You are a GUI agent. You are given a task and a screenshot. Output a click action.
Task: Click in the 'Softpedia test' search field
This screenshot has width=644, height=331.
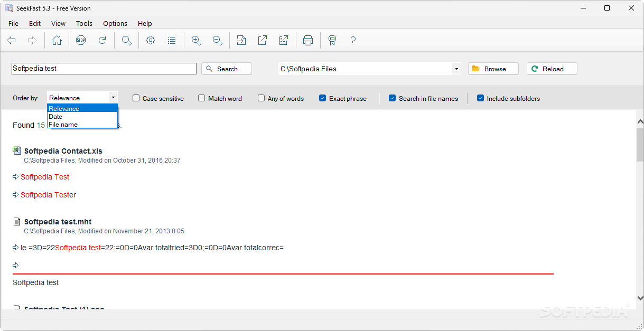104,69
